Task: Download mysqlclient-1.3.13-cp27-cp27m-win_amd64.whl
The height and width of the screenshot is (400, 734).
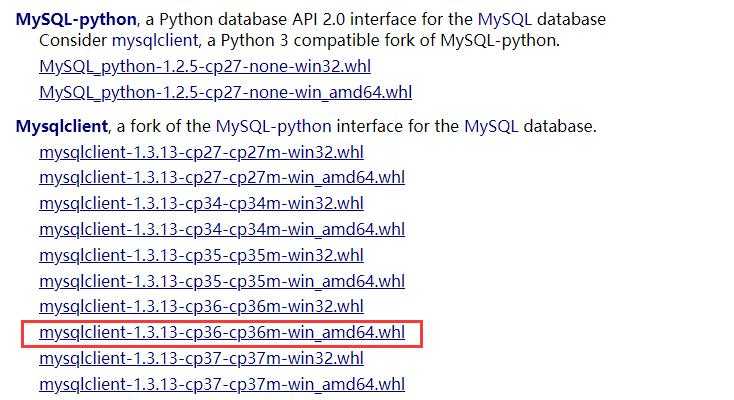Action: coord(222,178)
